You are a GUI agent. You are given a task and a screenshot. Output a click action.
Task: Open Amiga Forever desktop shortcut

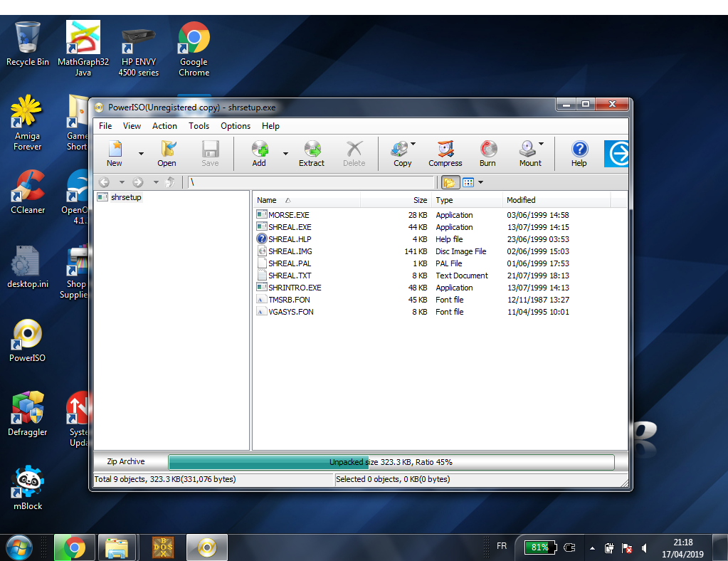pos(27,123)
